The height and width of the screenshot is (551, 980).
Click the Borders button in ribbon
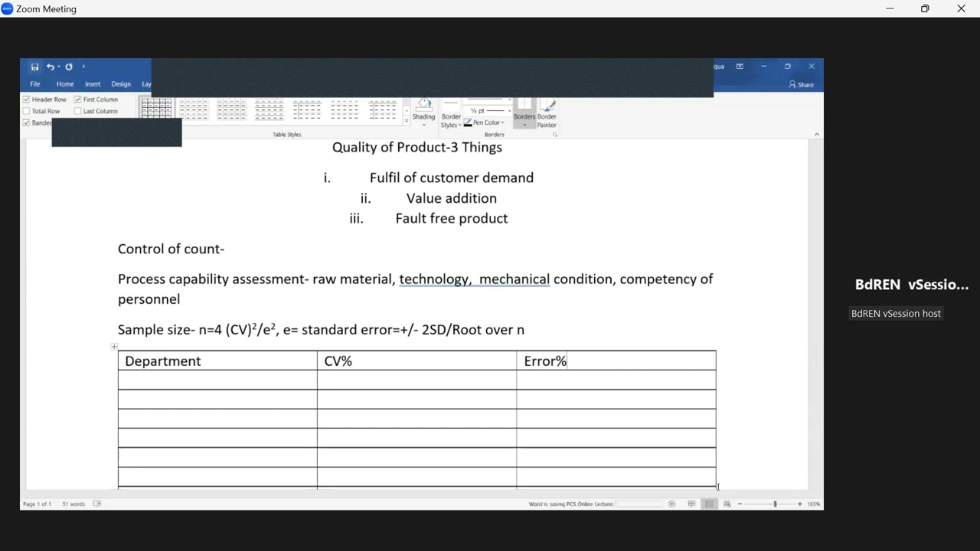pos(524,113)
